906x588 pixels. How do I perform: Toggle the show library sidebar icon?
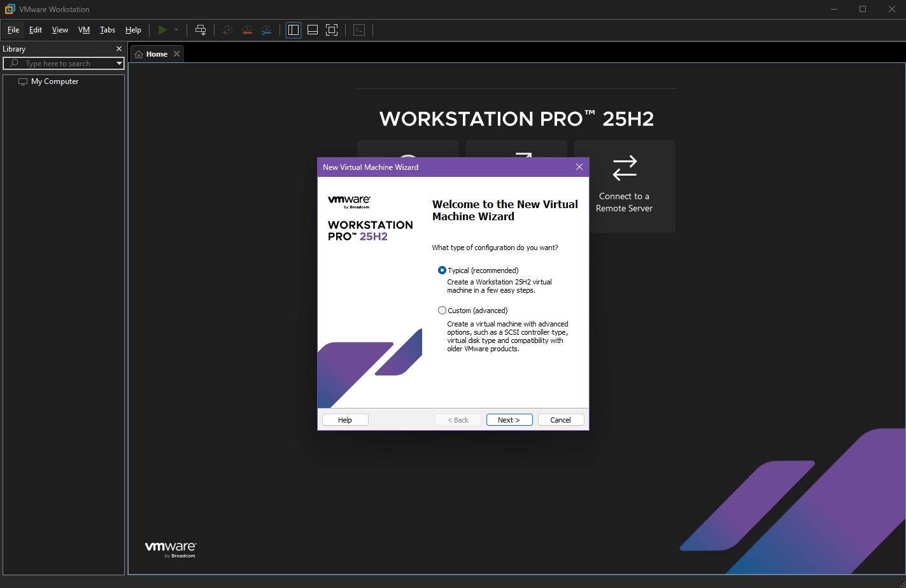(294, 30)
